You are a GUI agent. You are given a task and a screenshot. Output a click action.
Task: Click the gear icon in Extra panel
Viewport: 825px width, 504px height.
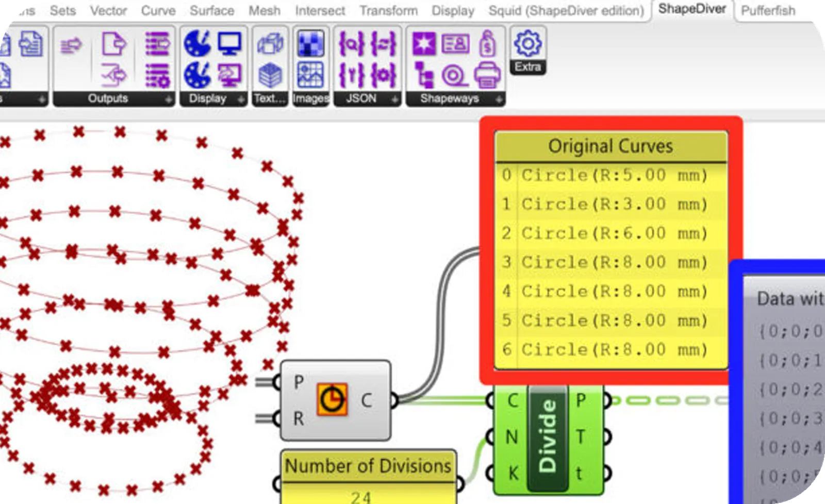(527, 44)
